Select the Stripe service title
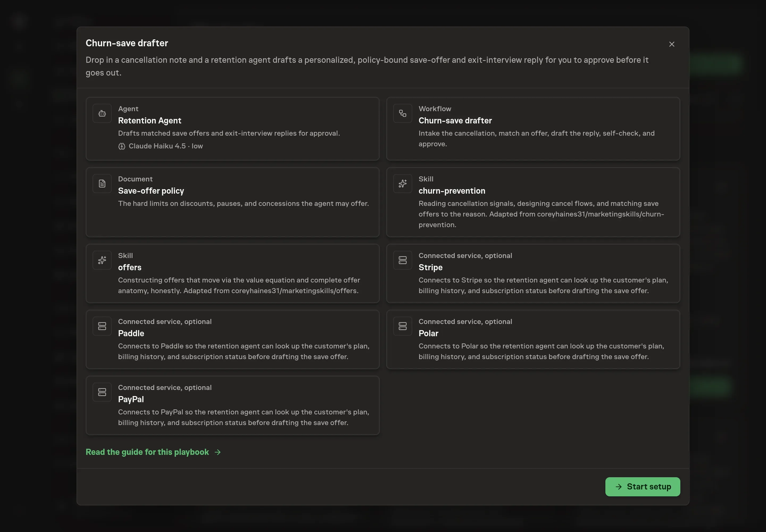The image size is (766, 532). [430, 268]
